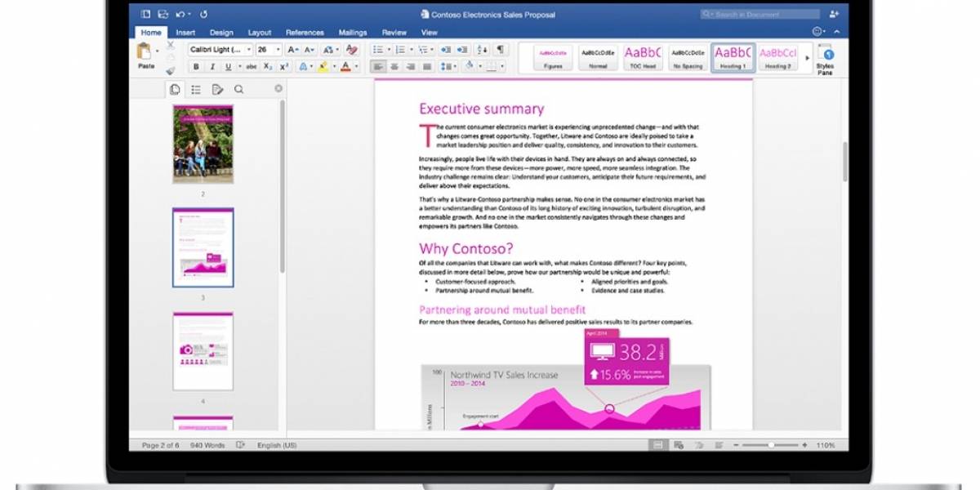This screenshot has width=980, height=490.
Task: Show the reviewing pane icon in sidebar
Action: [x=217, y=89]
